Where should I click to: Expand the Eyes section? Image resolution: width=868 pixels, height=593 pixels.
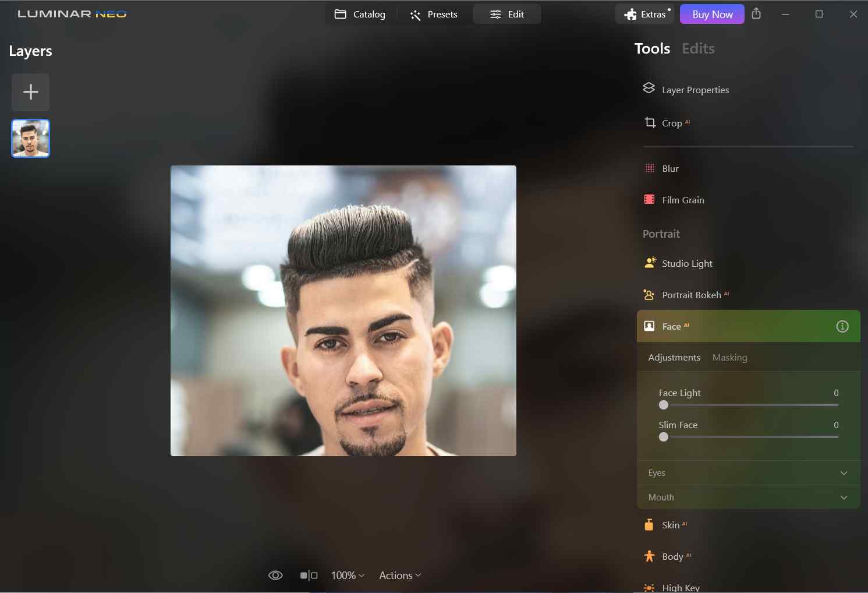pos(748,472)
